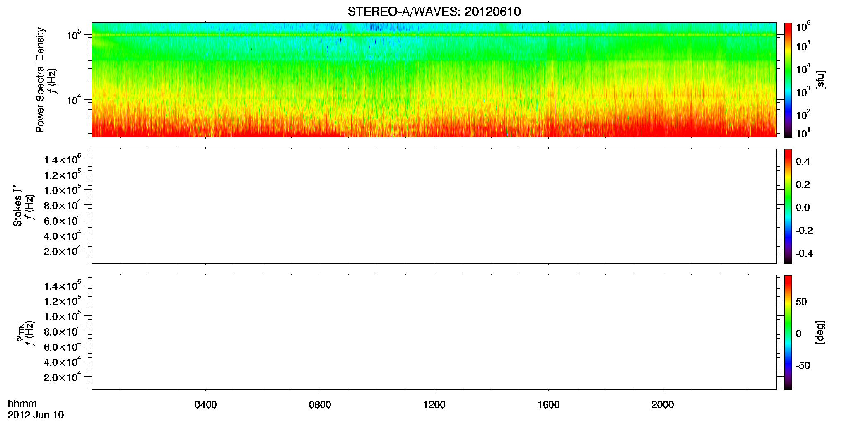Viewport: 868px width, 447px height.
Task: Click the 8.0×10^4 tick in phi RTN panel
Action: pos(63,331)
